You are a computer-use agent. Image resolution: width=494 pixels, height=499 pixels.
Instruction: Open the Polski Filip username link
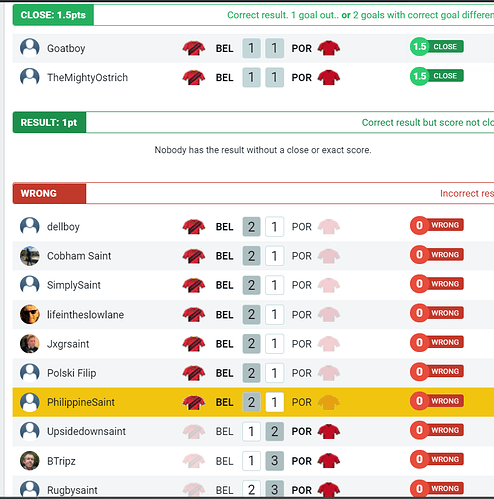click(72, 373)
